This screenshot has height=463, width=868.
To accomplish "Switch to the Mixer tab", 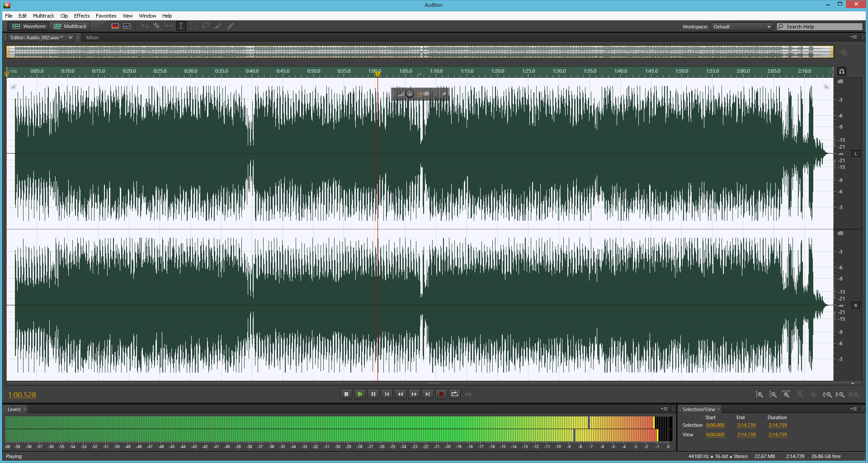I will [x=92, y=38].
